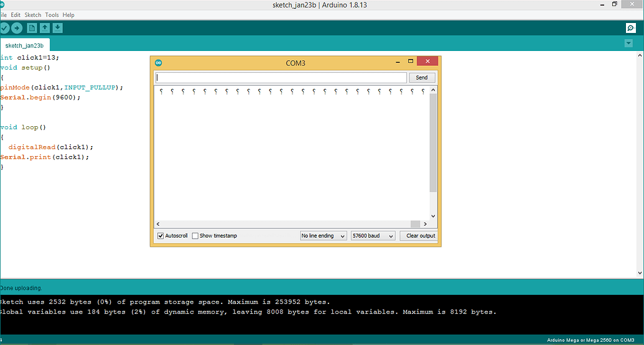The image size is (644, 345).
Task: Toggle the Autoscroll checkbox
Action: point(161,236)
